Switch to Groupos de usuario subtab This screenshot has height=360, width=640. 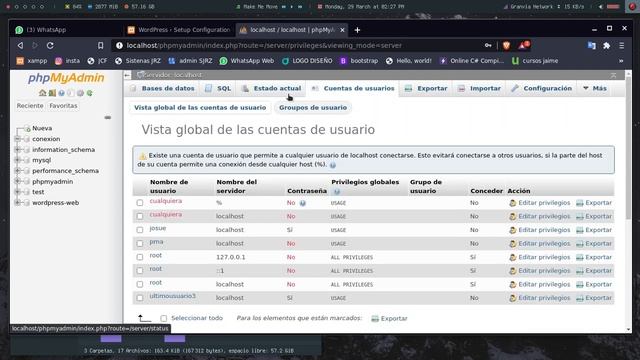point(313,108)
